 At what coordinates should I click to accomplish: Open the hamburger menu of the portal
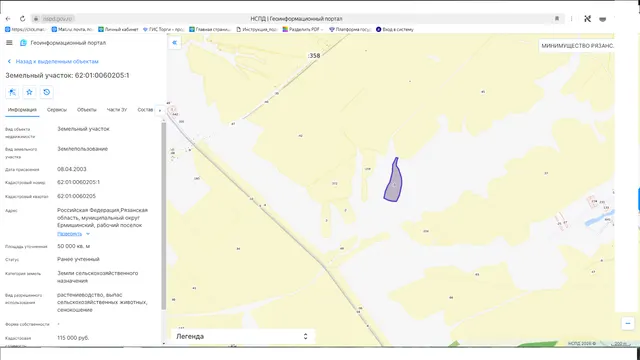pos(9,43)
